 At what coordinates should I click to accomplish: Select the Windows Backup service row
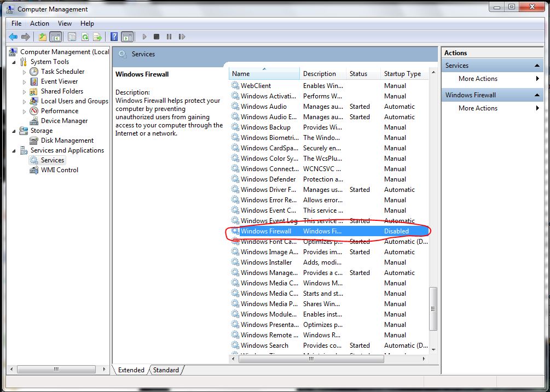tap(329, 127)
